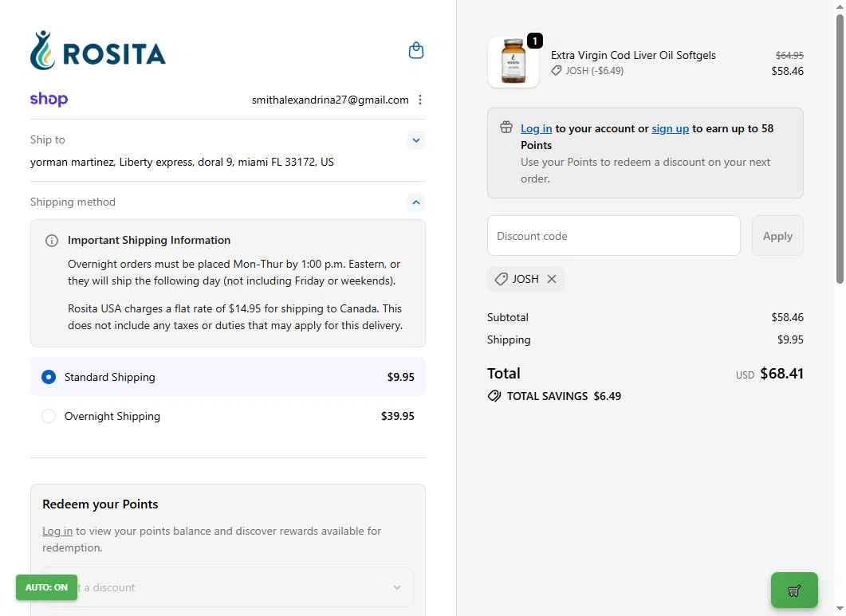Click the Subtotal $58.46 value

787,317
